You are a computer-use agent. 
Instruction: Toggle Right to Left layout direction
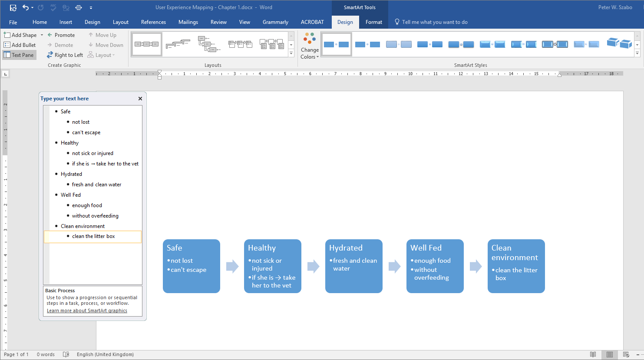(x=65, y=55)
